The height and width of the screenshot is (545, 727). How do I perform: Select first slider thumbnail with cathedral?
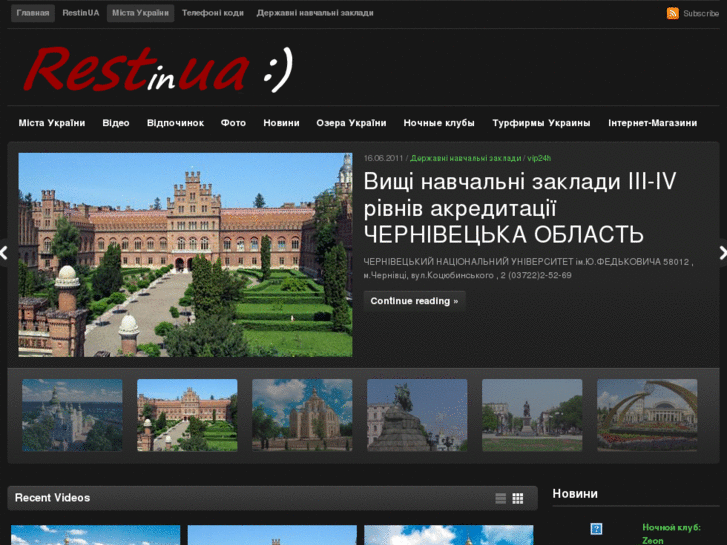click(72, 415)
